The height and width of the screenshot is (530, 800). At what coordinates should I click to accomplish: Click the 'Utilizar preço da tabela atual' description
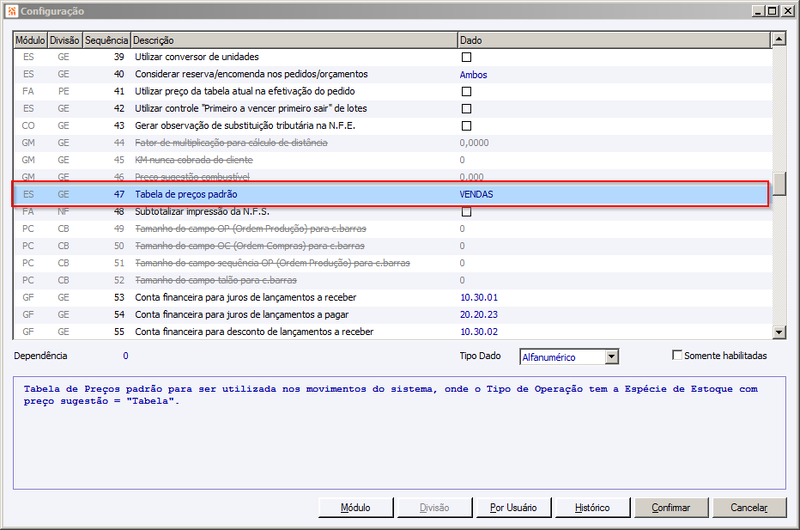pos(245,91)
